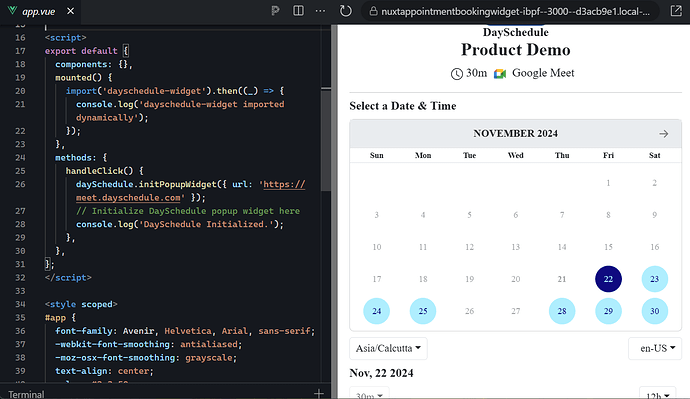Choose November 29 on the calendar
Viewport: 690px width, 399px height.
[608, 311]
